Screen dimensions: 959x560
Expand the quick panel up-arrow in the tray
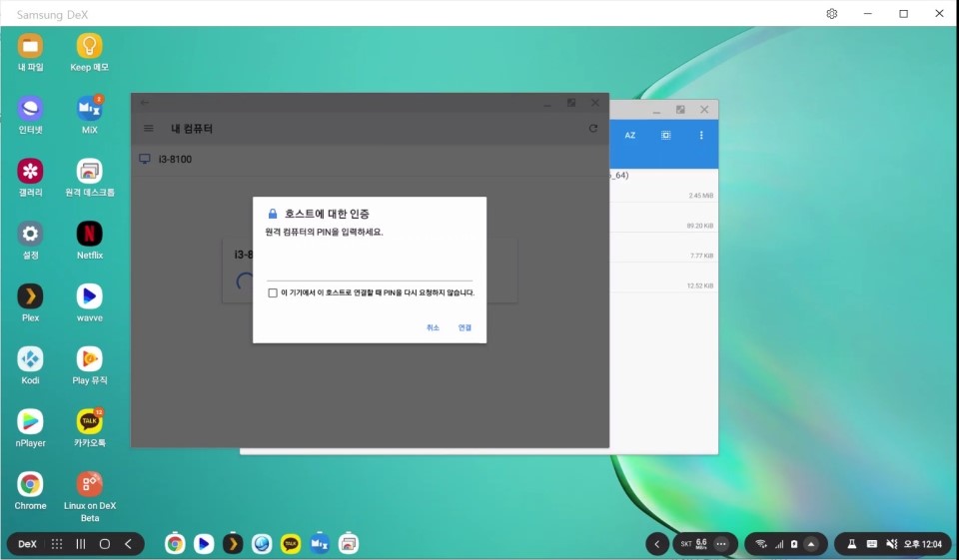[811, 544]
